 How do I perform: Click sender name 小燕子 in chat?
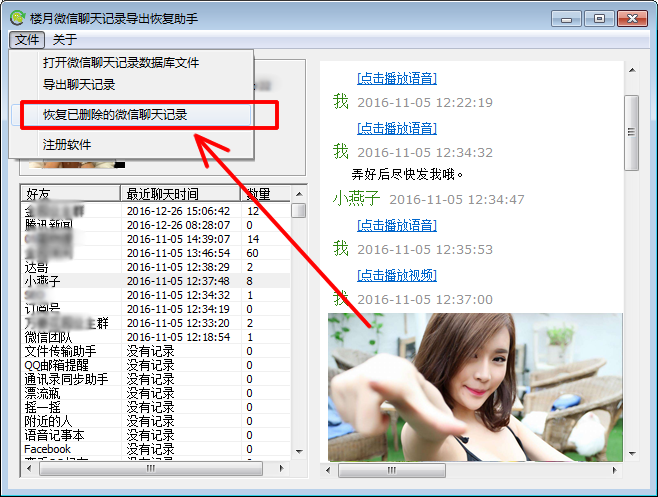356,199
